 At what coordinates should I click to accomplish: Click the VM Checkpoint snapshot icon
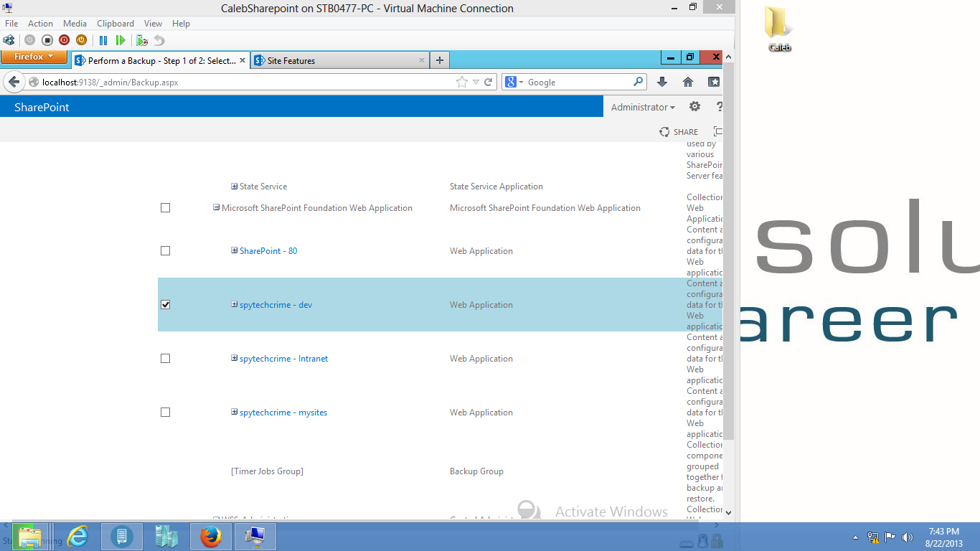tap(142, 40)
